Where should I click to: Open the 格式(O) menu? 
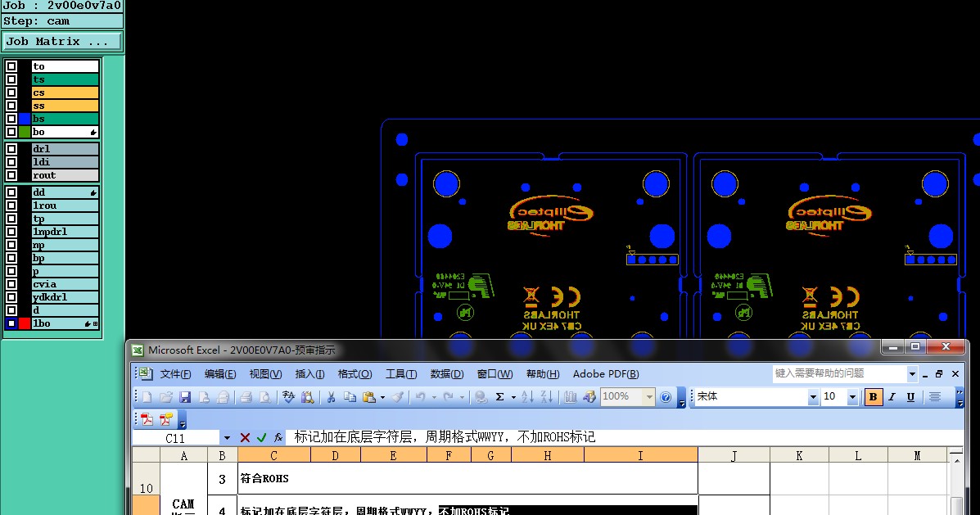(x=355, y=373)
